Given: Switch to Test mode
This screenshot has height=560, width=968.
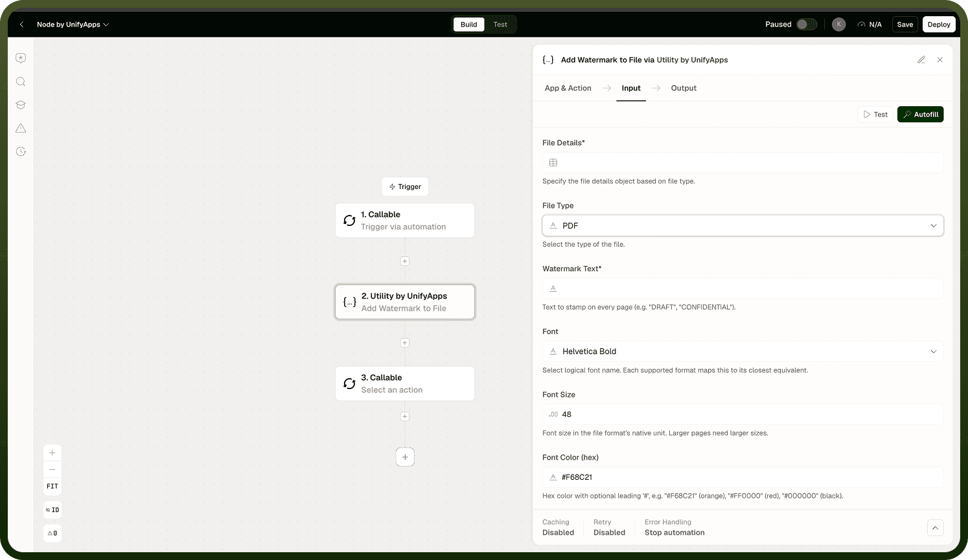Looking at the screenshot, I should (500, 25).
